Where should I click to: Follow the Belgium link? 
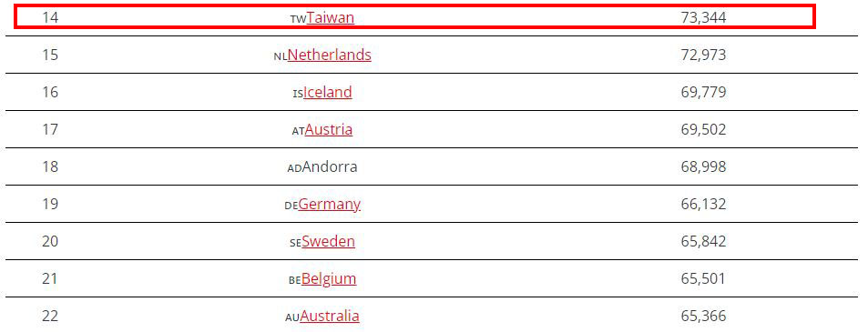click(x=329, y=278)
